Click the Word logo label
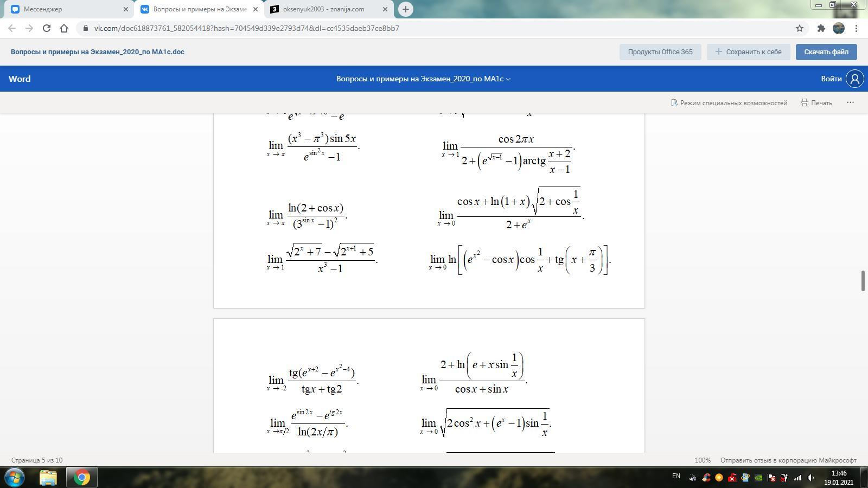The width and height of the screenshot is (868, 488). click(20, 79)
